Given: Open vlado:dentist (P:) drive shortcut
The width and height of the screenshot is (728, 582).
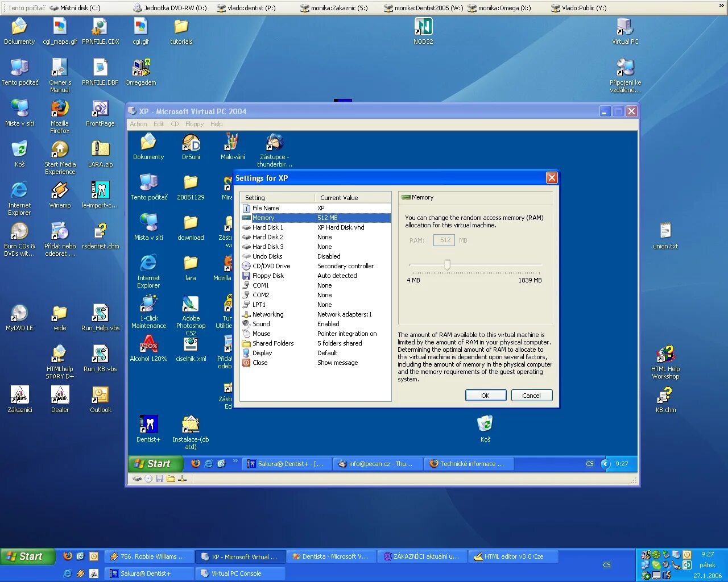Looking at the screenshot, I should [246, 8].
